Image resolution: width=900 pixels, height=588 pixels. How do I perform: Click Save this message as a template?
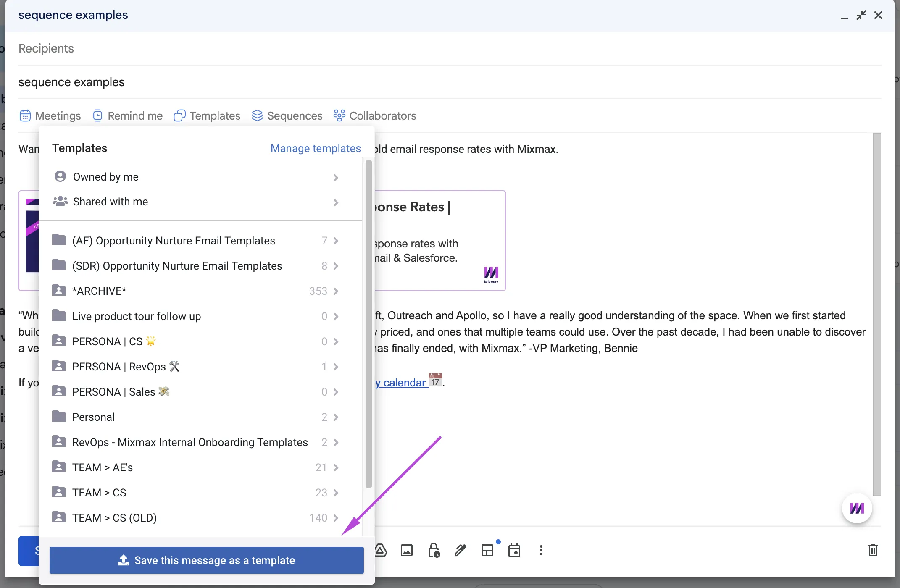tap(207, 560)
